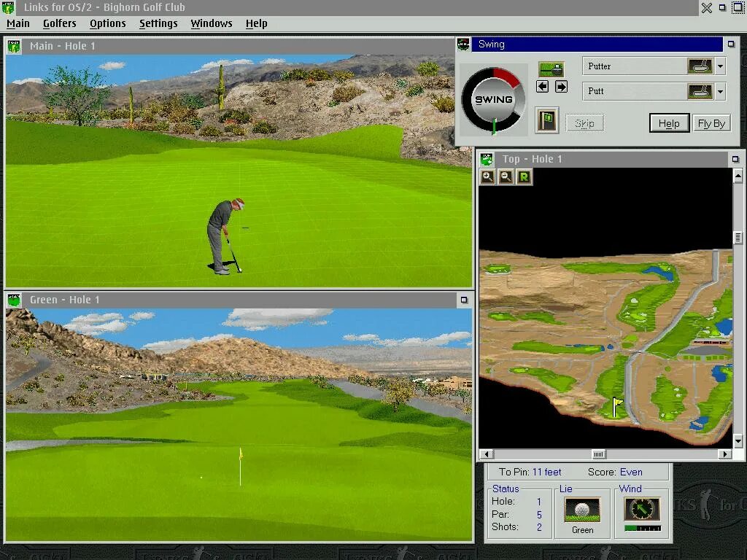Click the "11 feet" To Pin value

click(546, 472)
